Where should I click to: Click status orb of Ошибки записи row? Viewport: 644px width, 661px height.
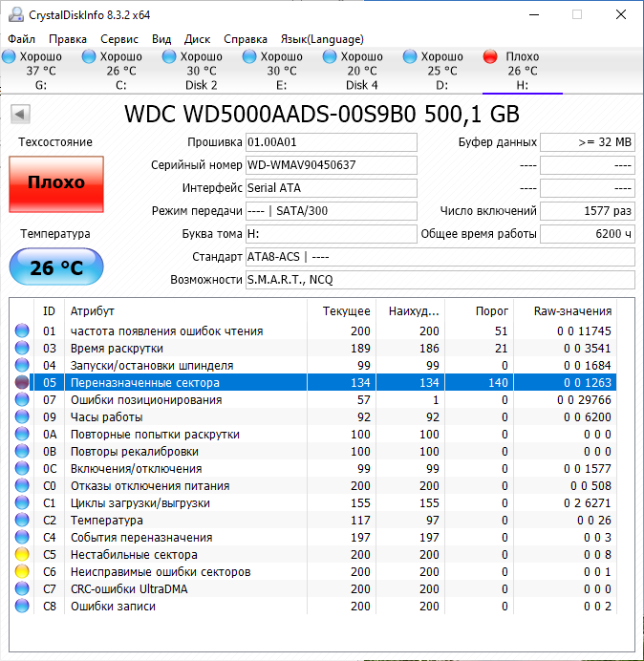pos(22,607)
